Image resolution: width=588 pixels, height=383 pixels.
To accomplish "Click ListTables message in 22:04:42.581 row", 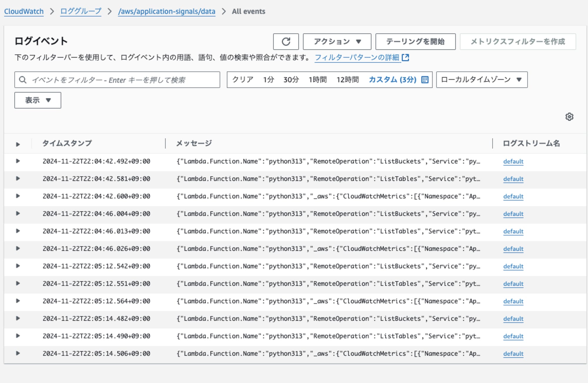I will coord(328,179).
